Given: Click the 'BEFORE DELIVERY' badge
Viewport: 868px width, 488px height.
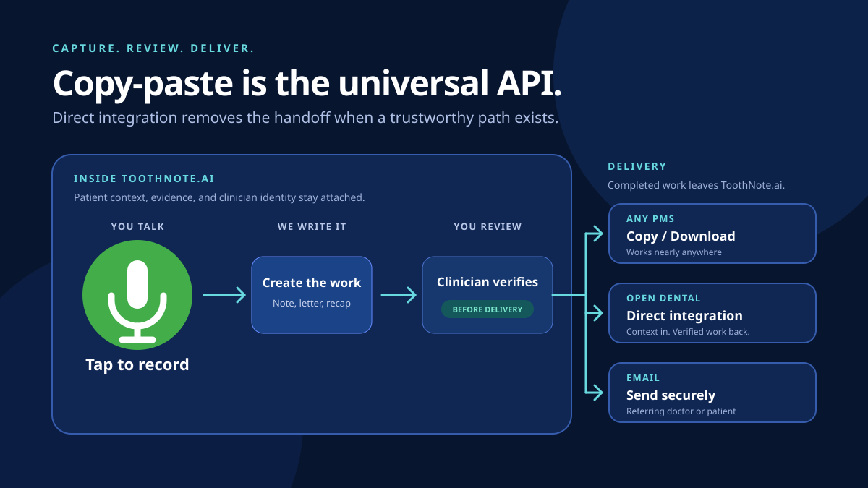Looking at the screenshot, I should 488,309.
